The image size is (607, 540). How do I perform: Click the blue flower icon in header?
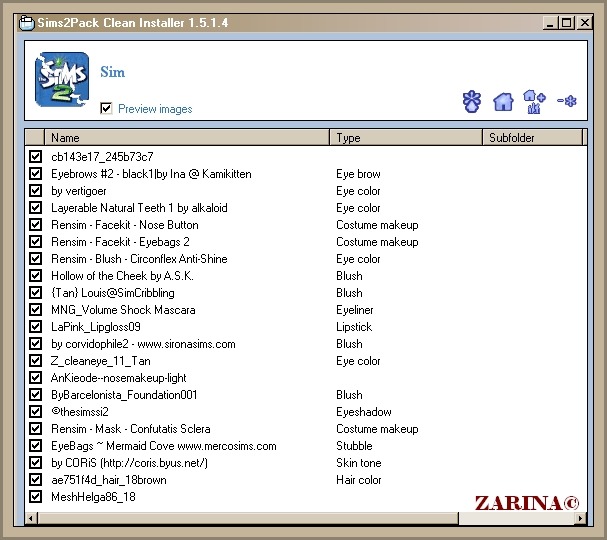coord(472,102)
